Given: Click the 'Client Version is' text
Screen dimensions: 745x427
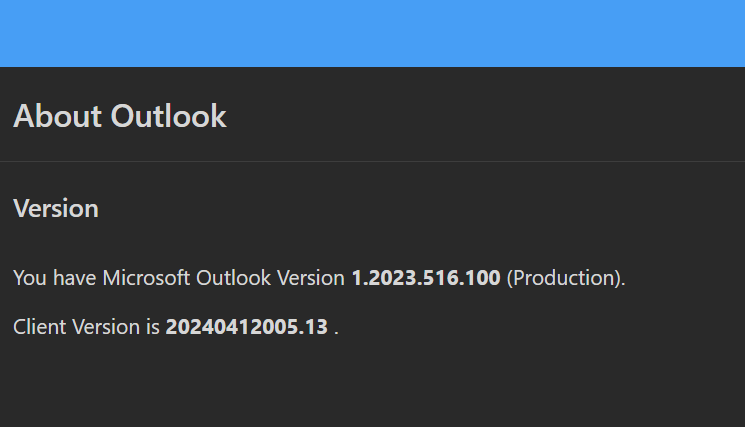Looking at the screenshot, I should 86,327.
